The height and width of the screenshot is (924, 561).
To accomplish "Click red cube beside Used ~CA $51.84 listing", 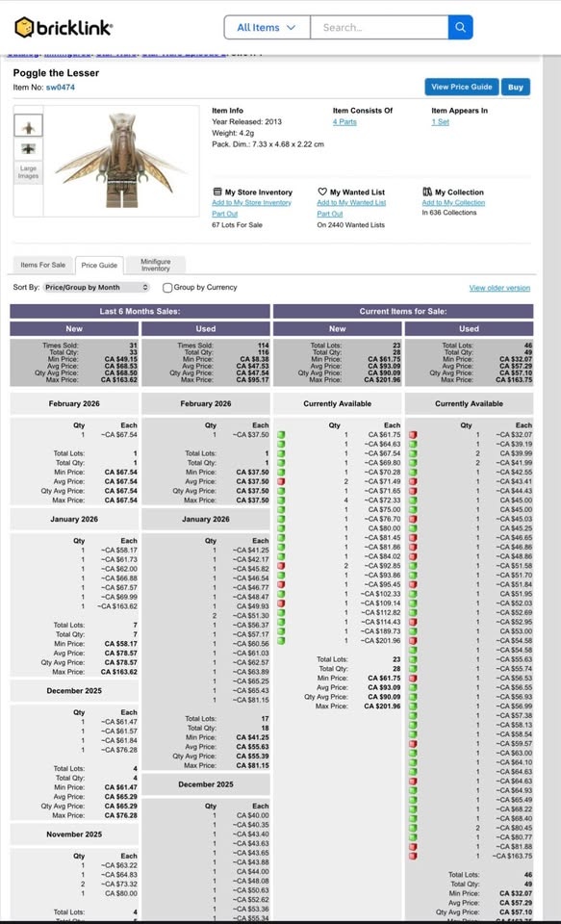I will pos(413,584).
